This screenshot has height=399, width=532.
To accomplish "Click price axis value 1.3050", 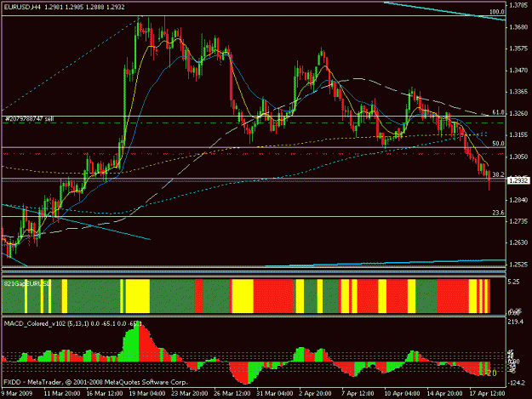I will pyautogui.click(x=518, y=157).
